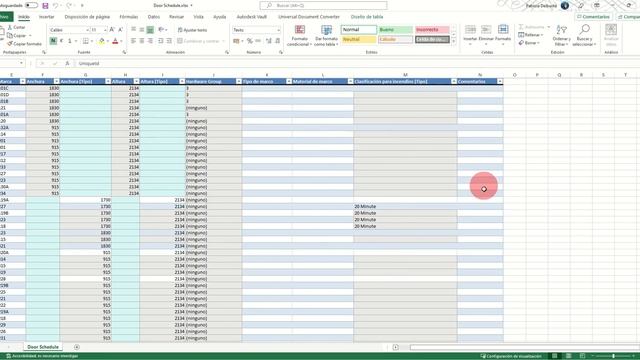Screen dimensions: 640x360
Task: Click the decrease decimals icon
Action: [x=278, y=41]
